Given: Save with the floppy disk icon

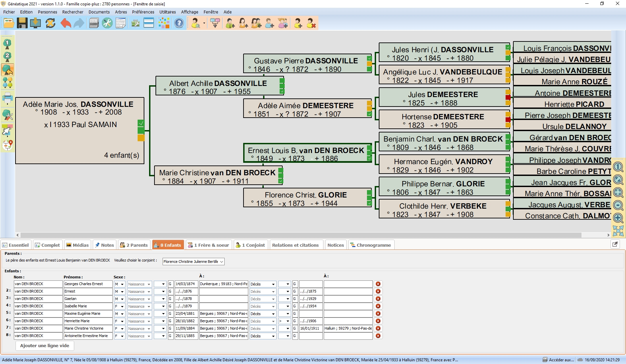Looking at the screenshot, I should tap(22, 23).
